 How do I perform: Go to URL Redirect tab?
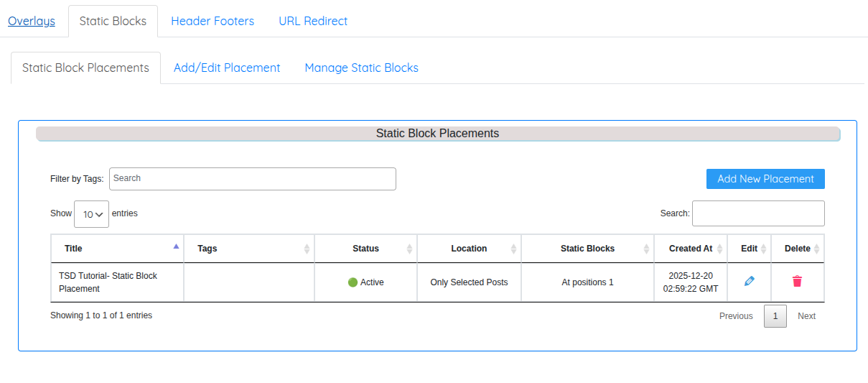coord(313,21)
